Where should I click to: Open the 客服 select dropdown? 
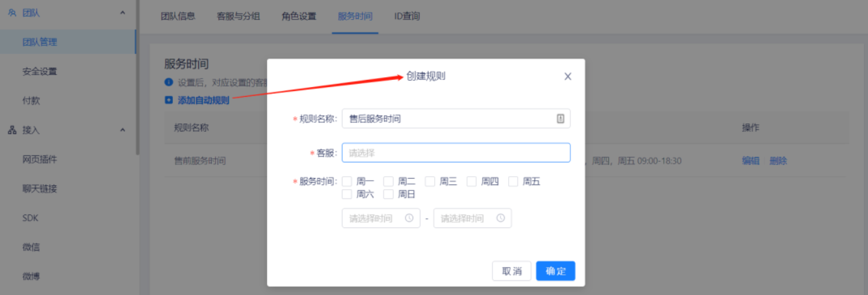click(x=456, y=153)
